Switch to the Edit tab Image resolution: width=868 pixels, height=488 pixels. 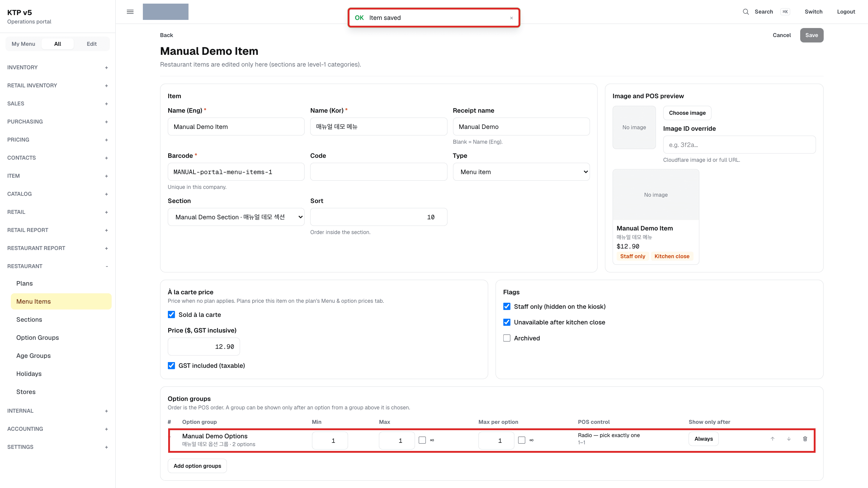[92, 44]
